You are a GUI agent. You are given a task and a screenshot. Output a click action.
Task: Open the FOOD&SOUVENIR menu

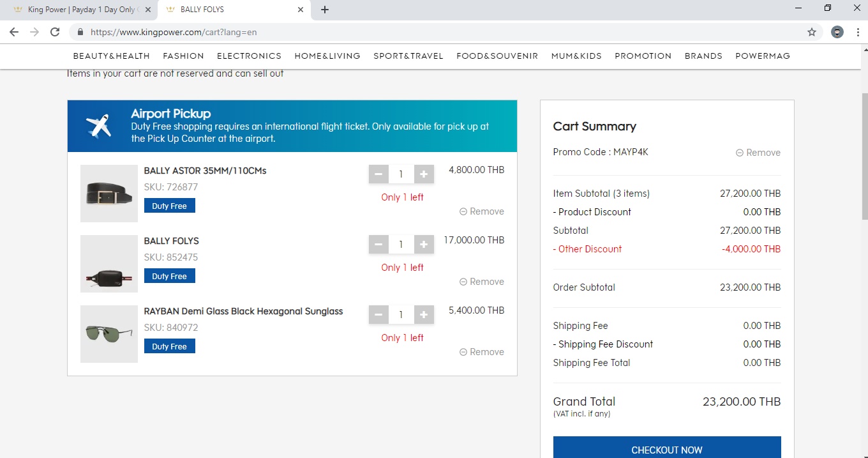point(497,56)
